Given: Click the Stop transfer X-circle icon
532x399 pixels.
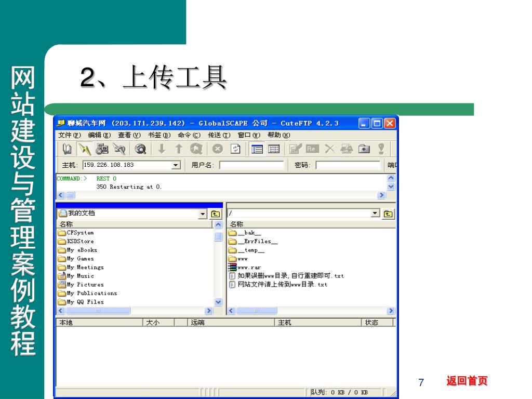Looking at the screenshot, I should 218,149.
